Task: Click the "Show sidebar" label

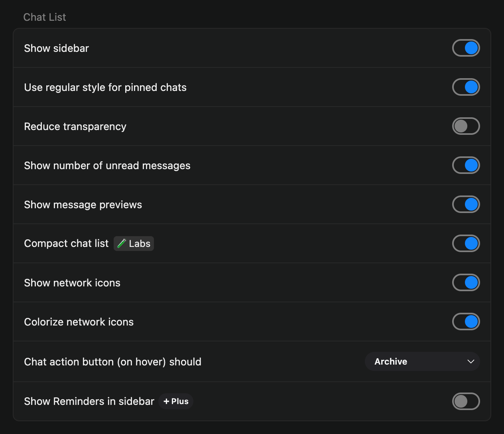Action: pos(56,48)
